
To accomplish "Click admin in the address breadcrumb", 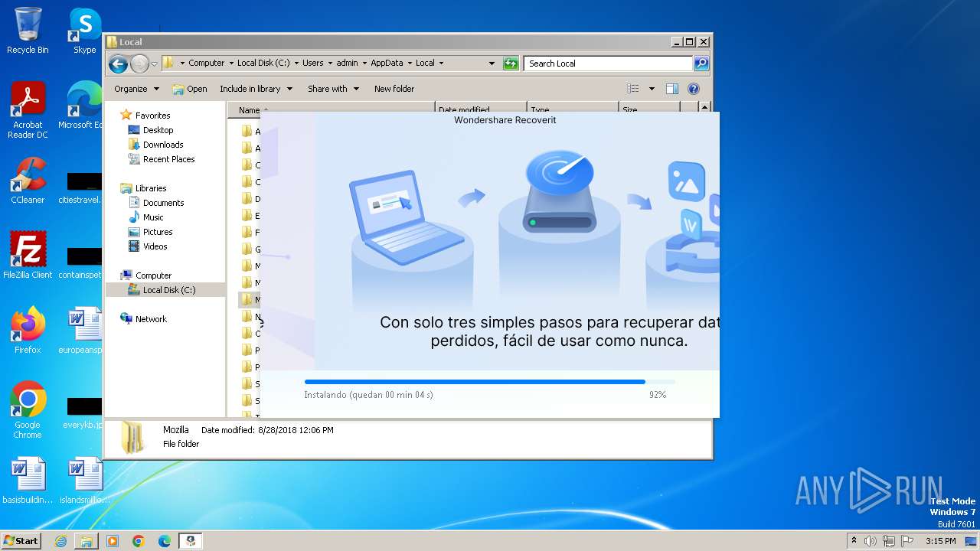I will point(347,64).
